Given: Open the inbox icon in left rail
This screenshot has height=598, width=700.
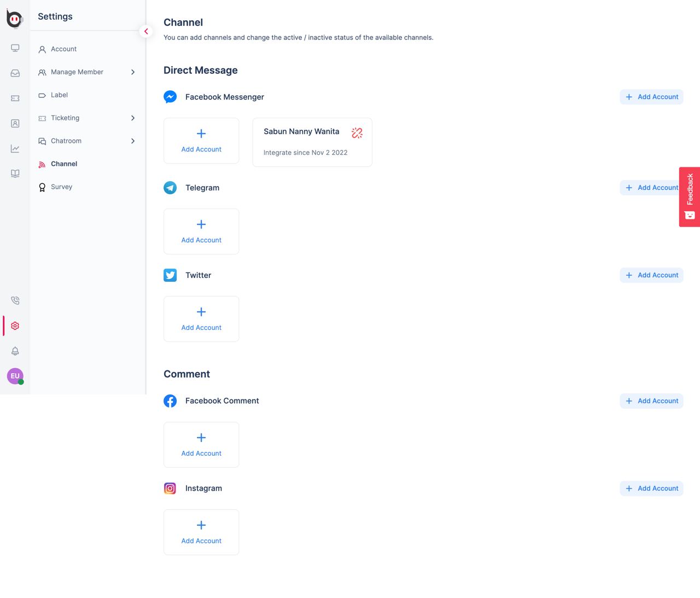Looking at the screenshot, I should [15, 73].
